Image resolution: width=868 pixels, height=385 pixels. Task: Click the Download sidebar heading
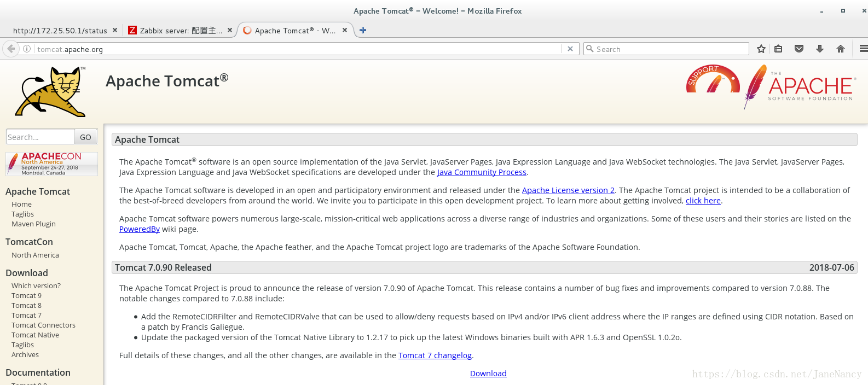point(27,273)
